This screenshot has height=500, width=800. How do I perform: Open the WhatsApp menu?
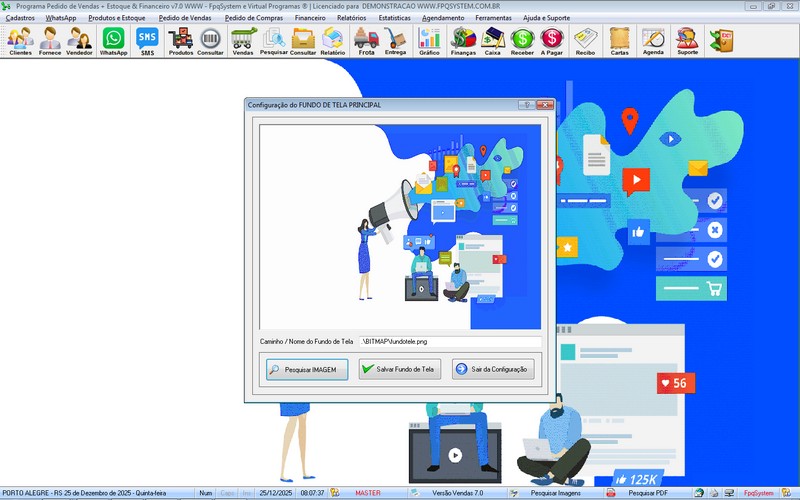(61, 18)
